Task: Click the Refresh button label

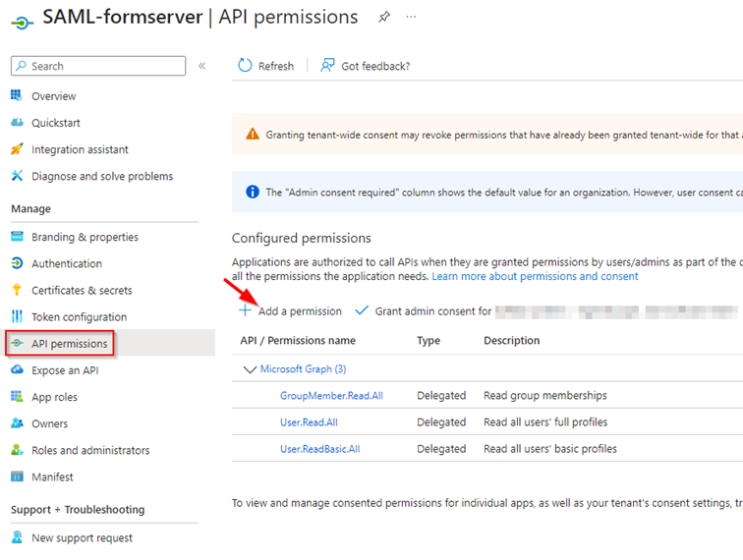Action: pyautogui.click(x=276, y=66)
